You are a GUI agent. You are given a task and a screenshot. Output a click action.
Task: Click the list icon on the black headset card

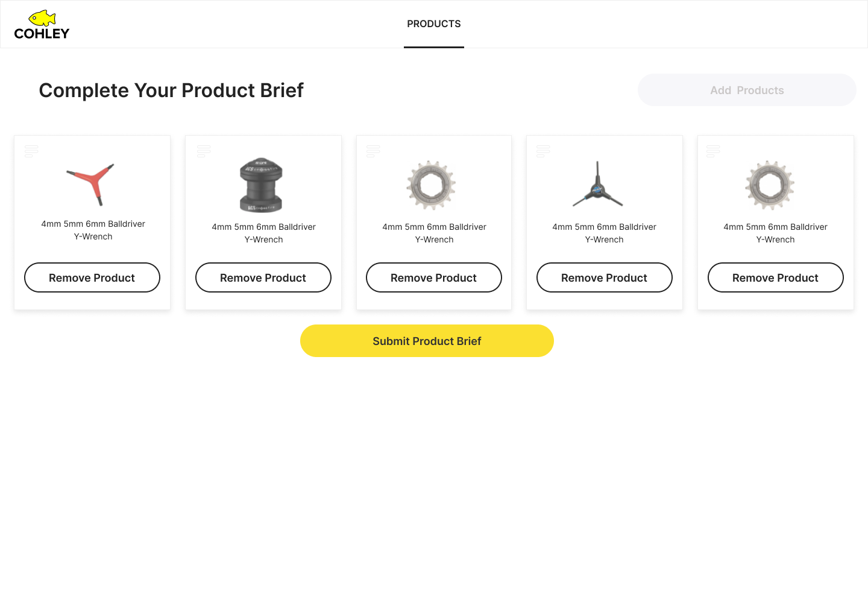point(204,151)
